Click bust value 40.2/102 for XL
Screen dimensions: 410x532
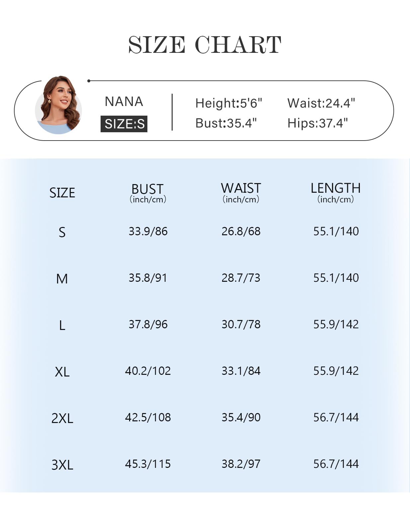click(x=148, y=371)
